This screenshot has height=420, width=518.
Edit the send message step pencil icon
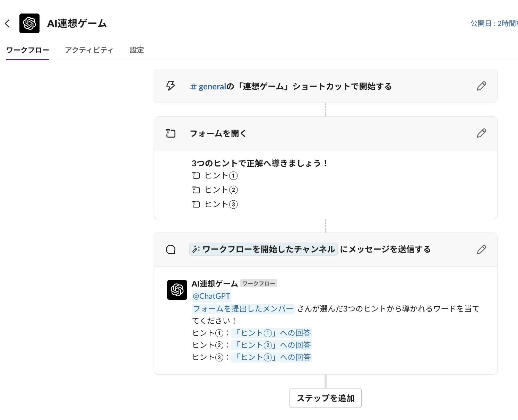click(x=481, y=250)
